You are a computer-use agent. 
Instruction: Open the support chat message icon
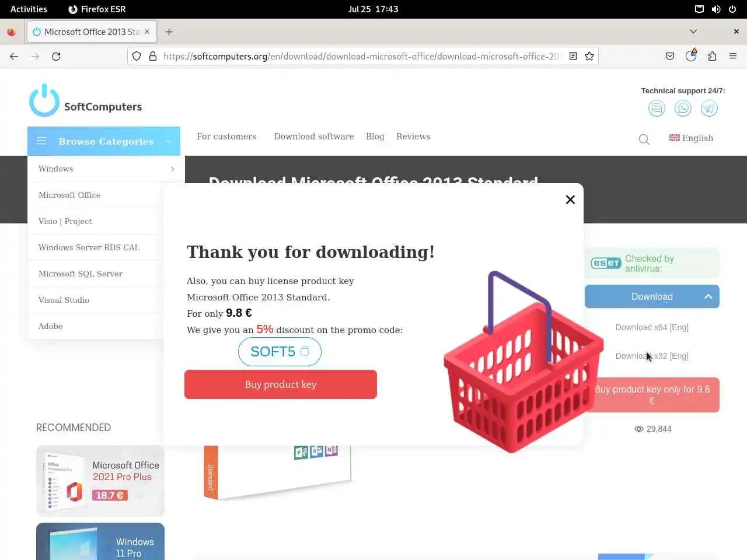pos(657,108)
